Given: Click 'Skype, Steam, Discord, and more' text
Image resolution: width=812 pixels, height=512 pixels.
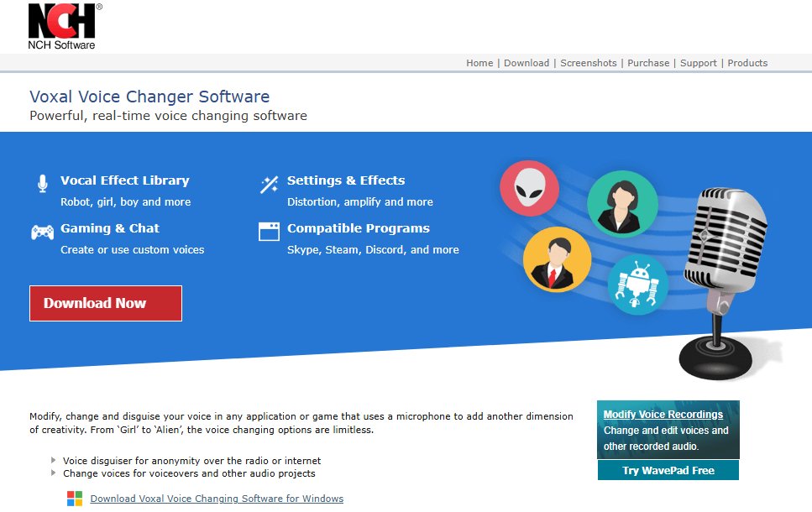Looking at the screenshot, I should click(x=373, y=249).
